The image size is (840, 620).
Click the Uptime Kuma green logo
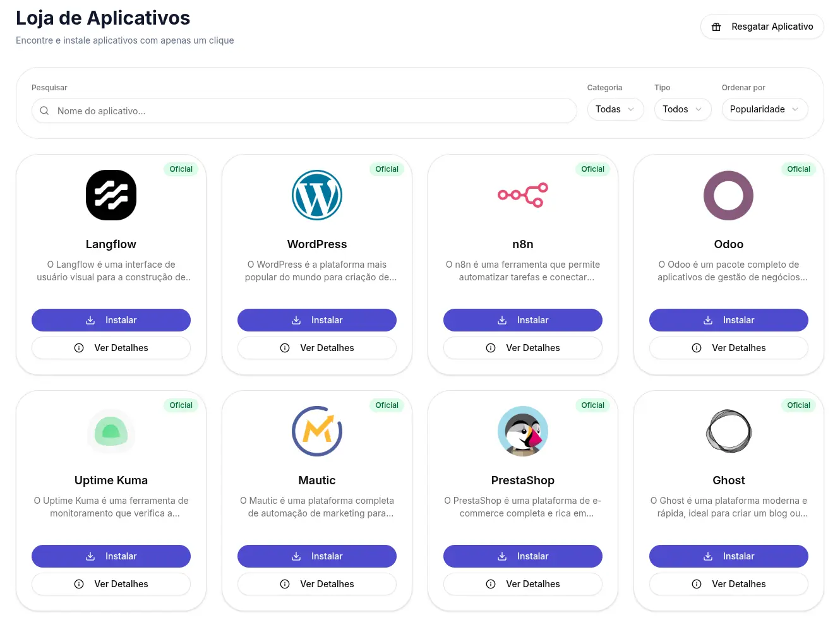[111, 431]
